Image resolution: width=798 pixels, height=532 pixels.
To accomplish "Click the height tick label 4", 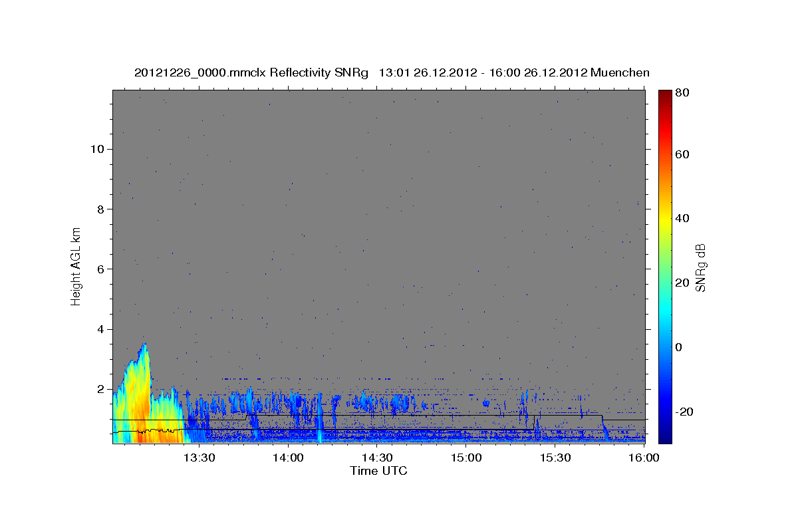I will click(99, 329).
